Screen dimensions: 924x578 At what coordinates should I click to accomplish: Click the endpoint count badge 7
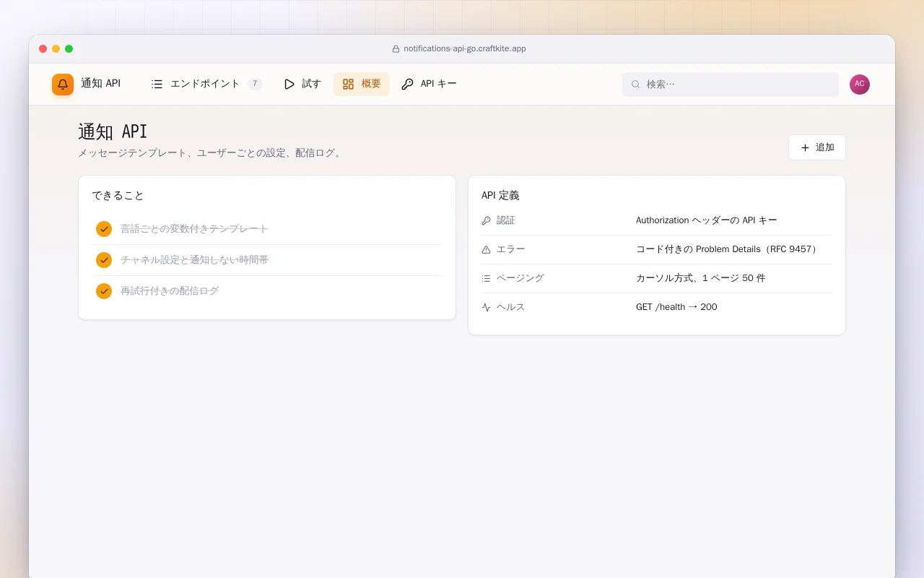(255, 84)
